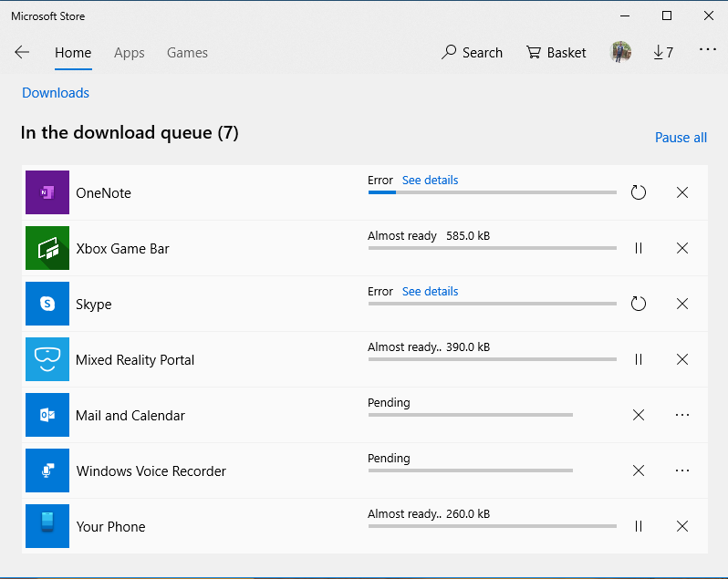Image resolution: width=728 pixels, height=579 pixels.
Task: Click Pause all downloads
Action: point(681,138)
